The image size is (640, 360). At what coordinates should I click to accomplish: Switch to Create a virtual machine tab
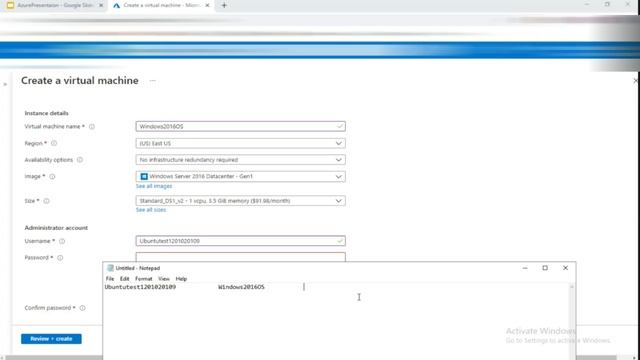pos(161,5)
